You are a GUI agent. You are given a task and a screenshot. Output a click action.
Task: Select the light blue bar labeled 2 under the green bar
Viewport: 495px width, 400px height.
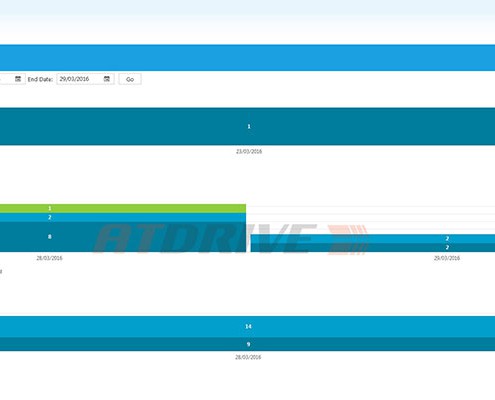point(123,217)
